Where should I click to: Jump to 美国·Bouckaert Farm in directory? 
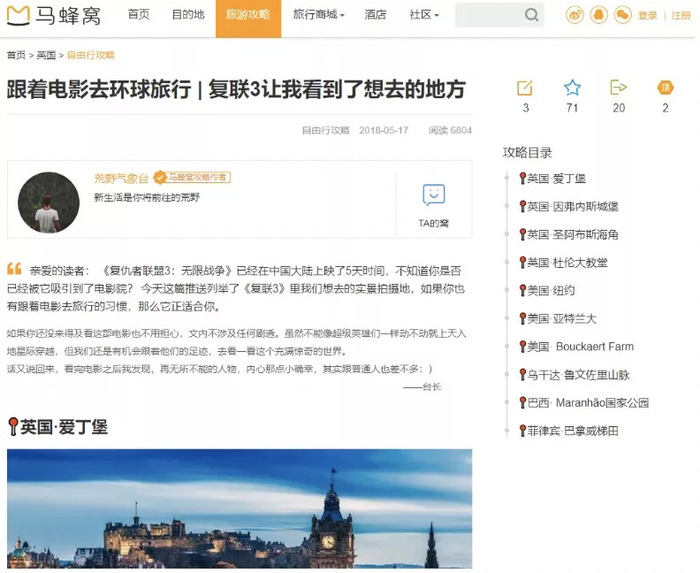[576, 347]
